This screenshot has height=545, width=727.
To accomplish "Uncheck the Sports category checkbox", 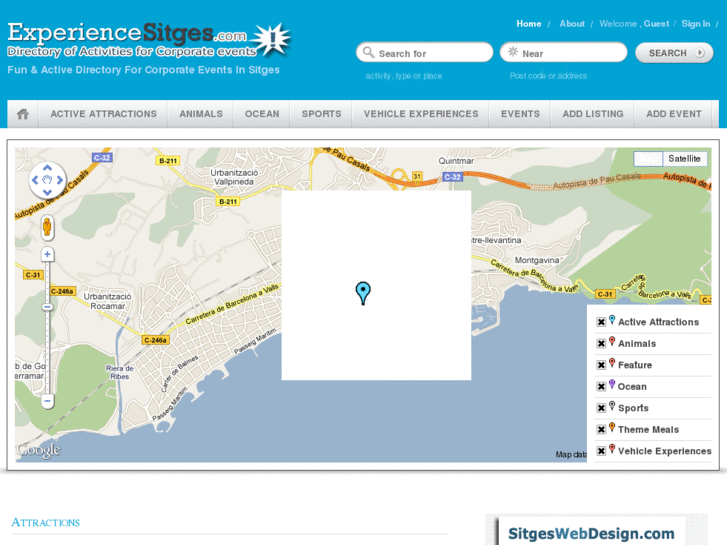I will point(601,408).
